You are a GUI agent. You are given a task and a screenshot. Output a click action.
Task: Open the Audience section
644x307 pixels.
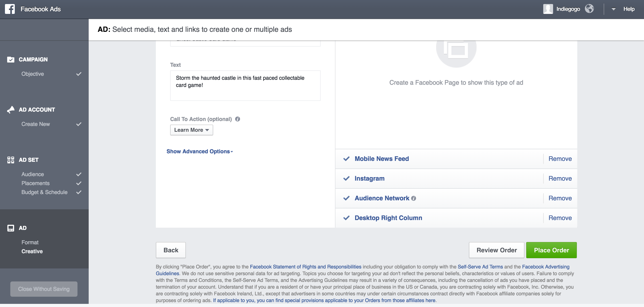tap(32, 174)
